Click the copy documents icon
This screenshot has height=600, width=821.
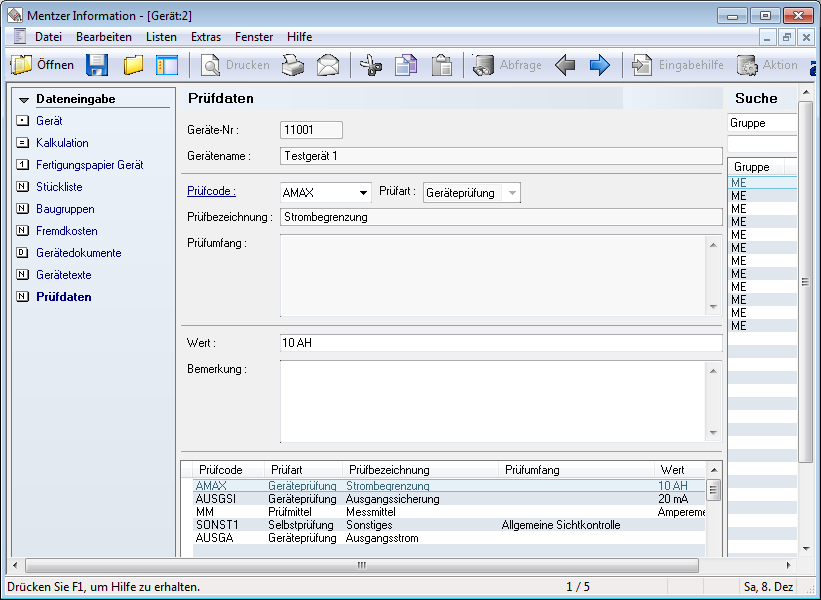[x=405, y=65]
